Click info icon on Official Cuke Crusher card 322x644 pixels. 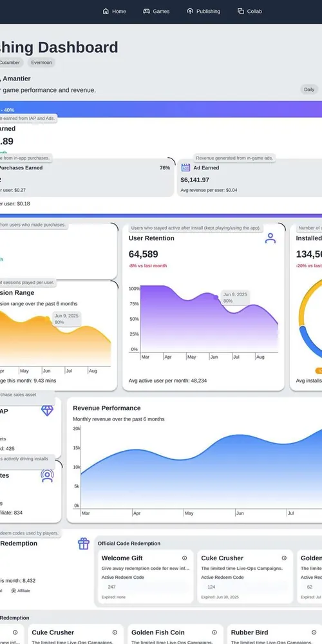click(x=284, y=558)
